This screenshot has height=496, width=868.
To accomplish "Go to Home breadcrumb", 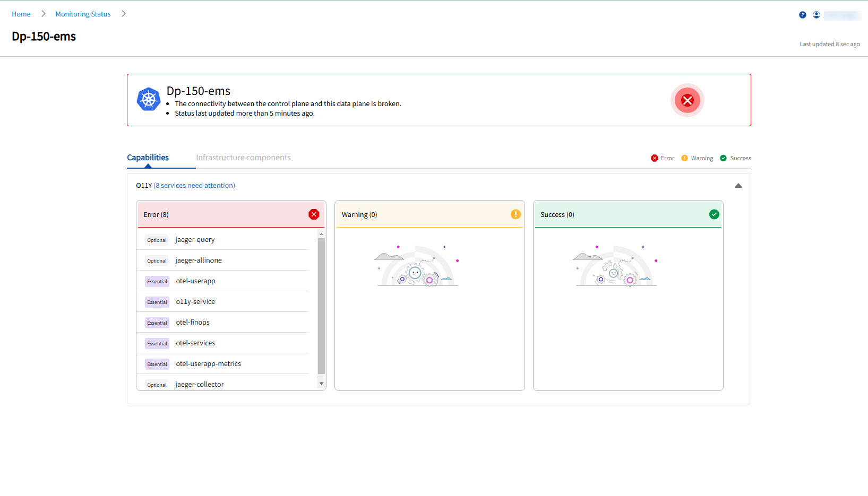I will (21, 14).
